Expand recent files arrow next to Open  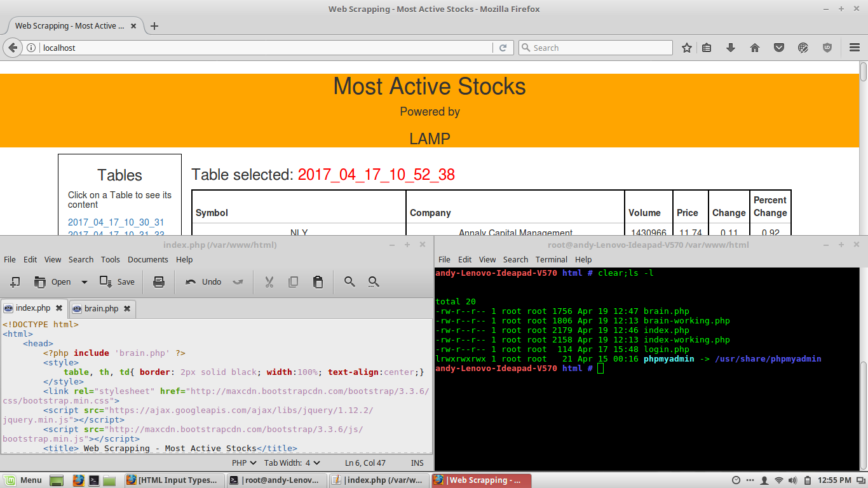84,282
